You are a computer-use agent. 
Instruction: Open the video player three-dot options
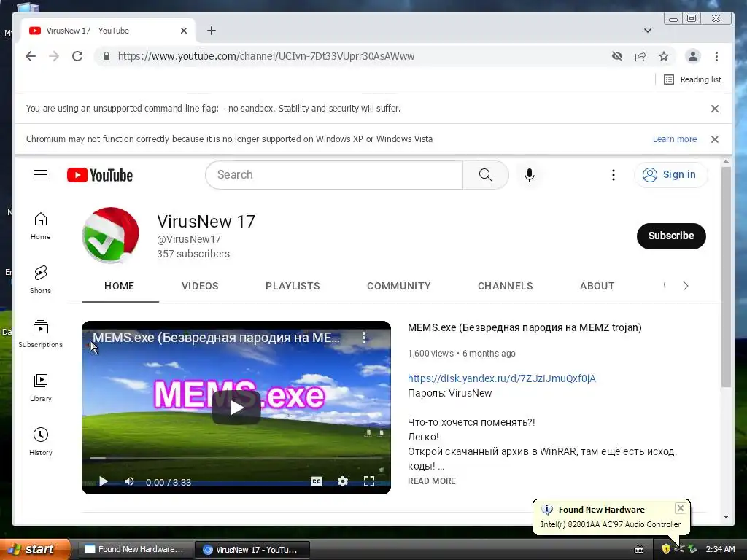tap(364, 338)
